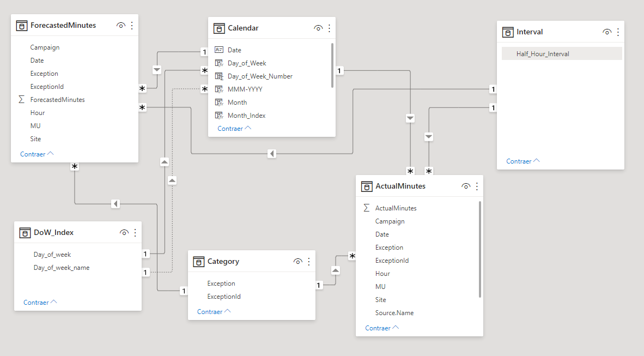Click the sigma icon beside ForecastedMinutes field
The height and width of the screenshot is (356, 644).
coord(21,99)
